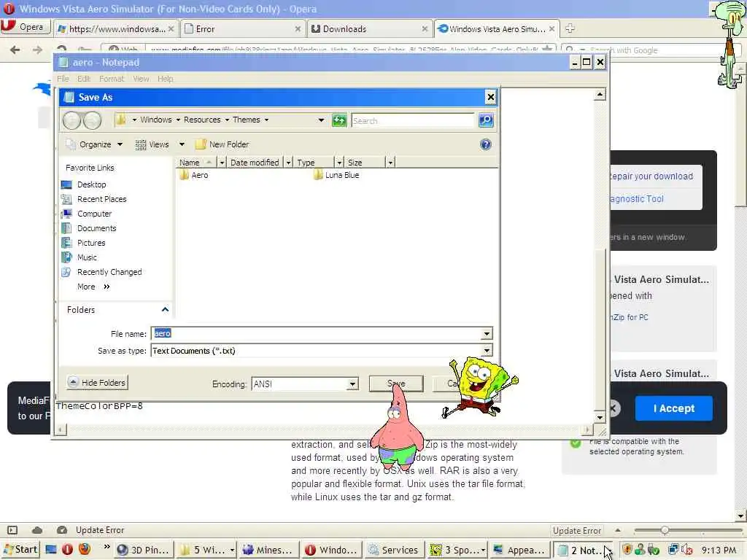The width and height of the screenshot is (747, 560).
Task: Switch to the Downloads tab in Opera
Action: 369,28
